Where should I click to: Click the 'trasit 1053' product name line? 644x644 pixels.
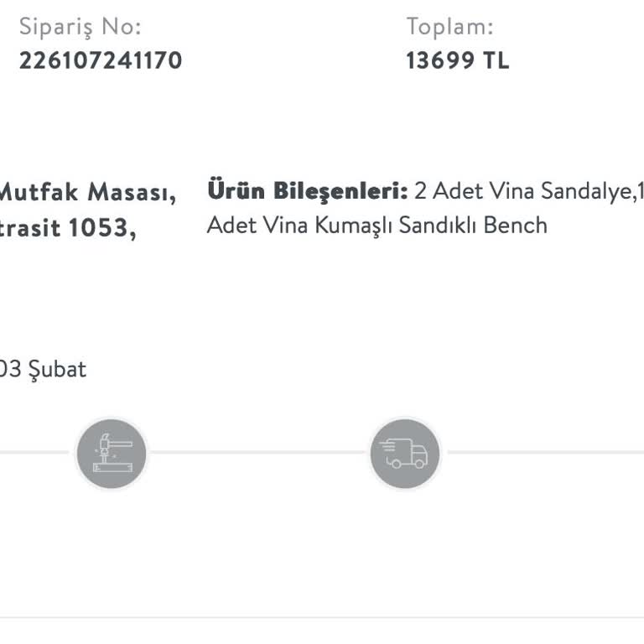[67, 227]
